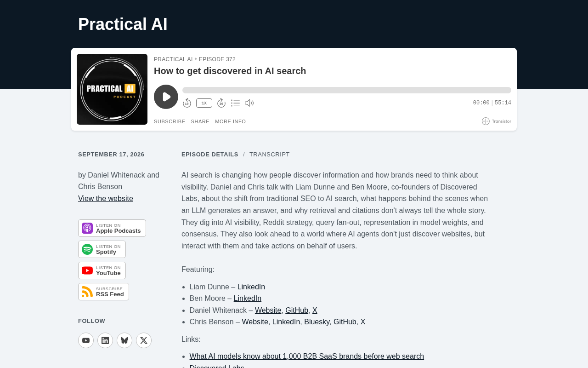Open Chris Benson's LinkedIn link
The height and width of the screenshot is (368, 588).
pyautogui.click(x=286, y=322)
